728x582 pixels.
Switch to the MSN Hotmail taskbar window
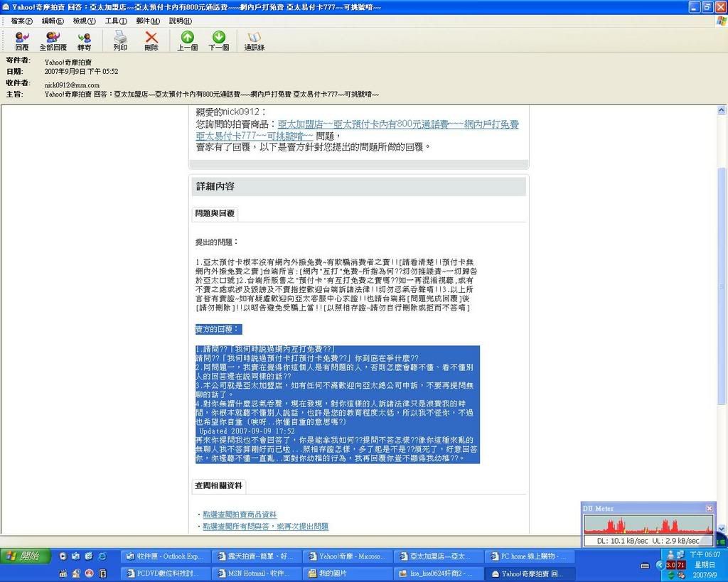click(256, 573)
